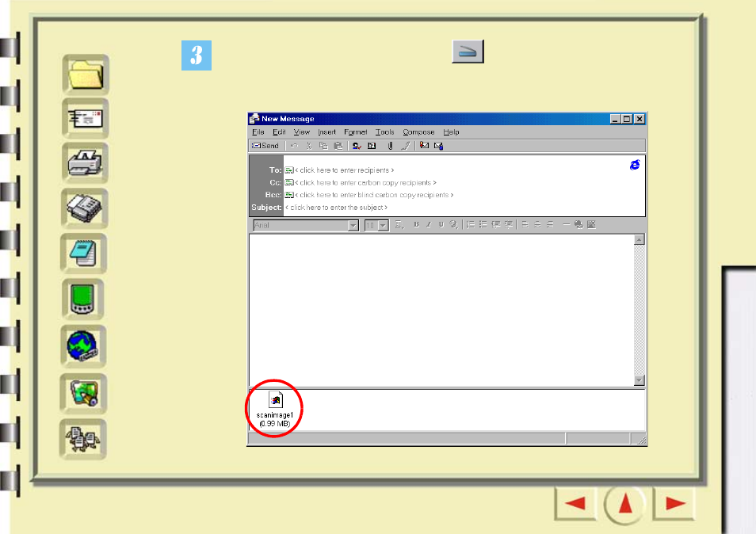Toggle underline formatting
The height and width of the screenshot is (534, 756).
[x=441, y=224]
